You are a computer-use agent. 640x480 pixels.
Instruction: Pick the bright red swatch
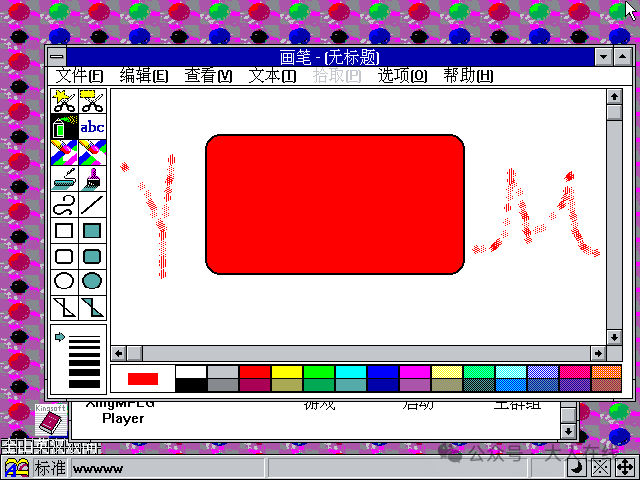pyautogui.click(x=255, y=372)
